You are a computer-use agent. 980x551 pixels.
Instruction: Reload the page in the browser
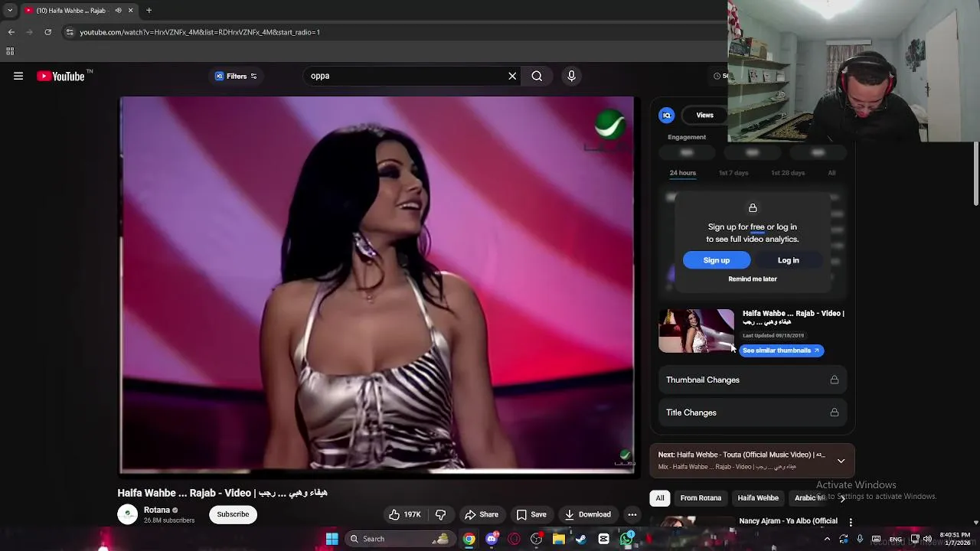[47, 32]
